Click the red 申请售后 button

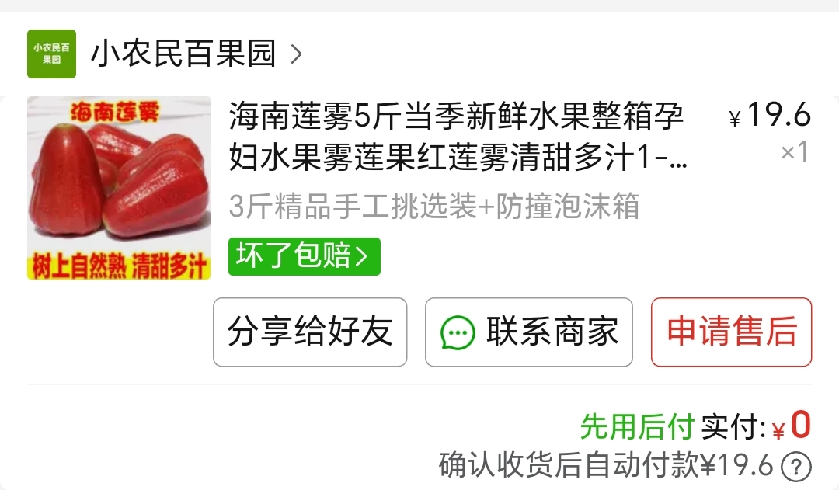click(732, 332)
